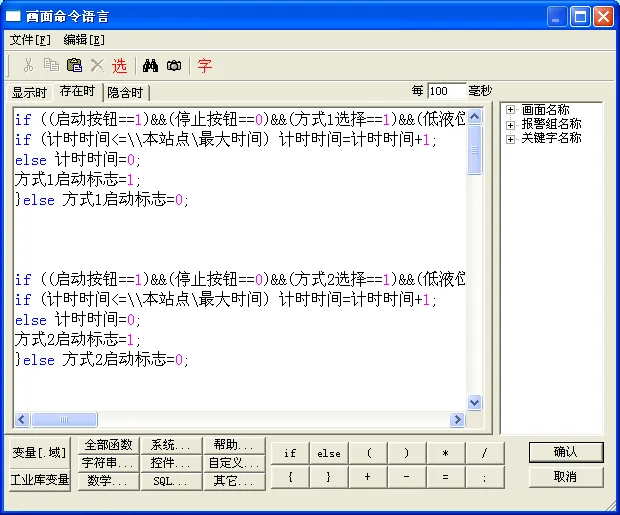
Task: Expand the 关键字名称 tree node
Action: (x=510, y=139)
